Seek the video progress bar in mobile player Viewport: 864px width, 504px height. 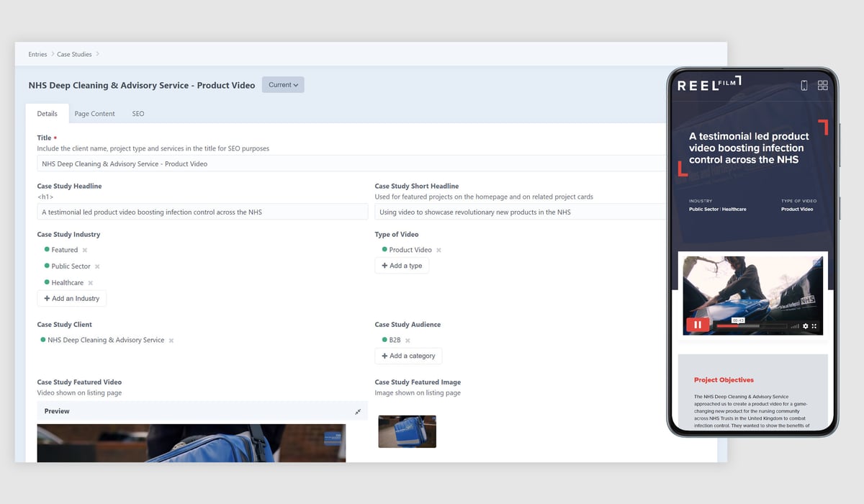[x=751, y=326]
